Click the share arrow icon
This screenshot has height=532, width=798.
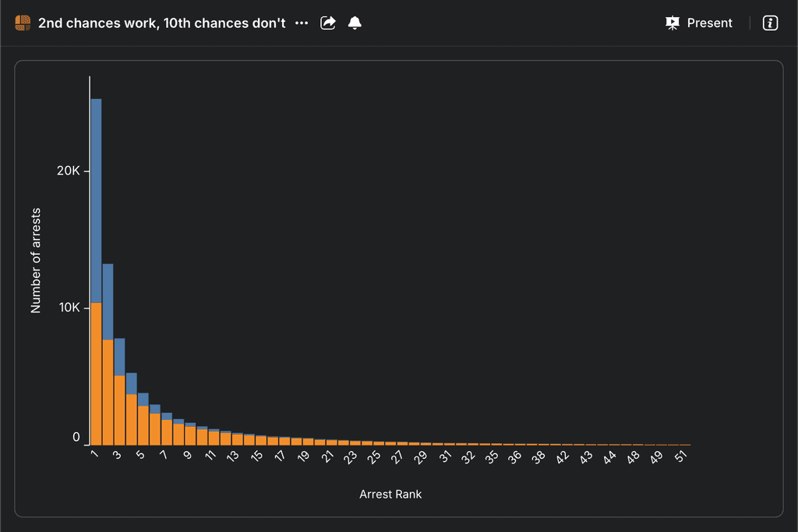pos(328,23)
